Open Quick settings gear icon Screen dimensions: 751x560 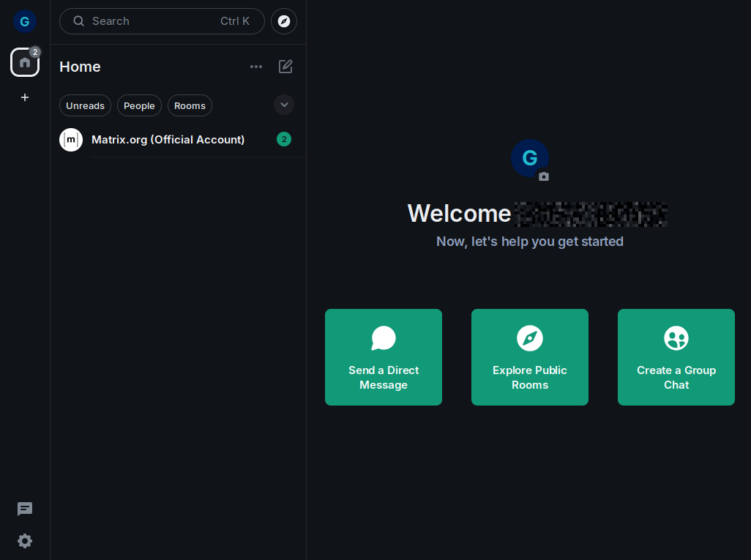click(x=25, y=541)
